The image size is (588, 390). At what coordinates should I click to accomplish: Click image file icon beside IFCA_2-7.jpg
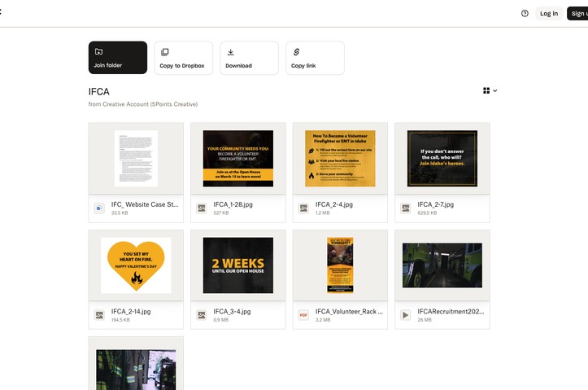(x=405, y=208)
